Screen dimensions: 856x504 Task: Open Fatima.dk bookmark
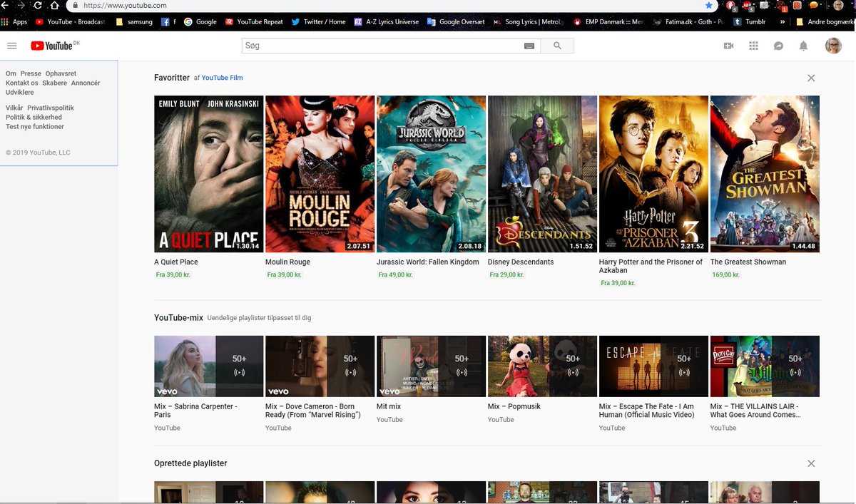point(687,21)
